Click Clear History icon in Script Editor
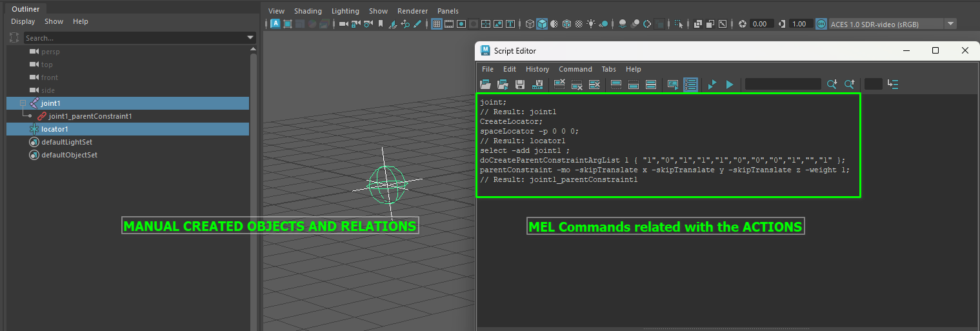 click(559, 85)
